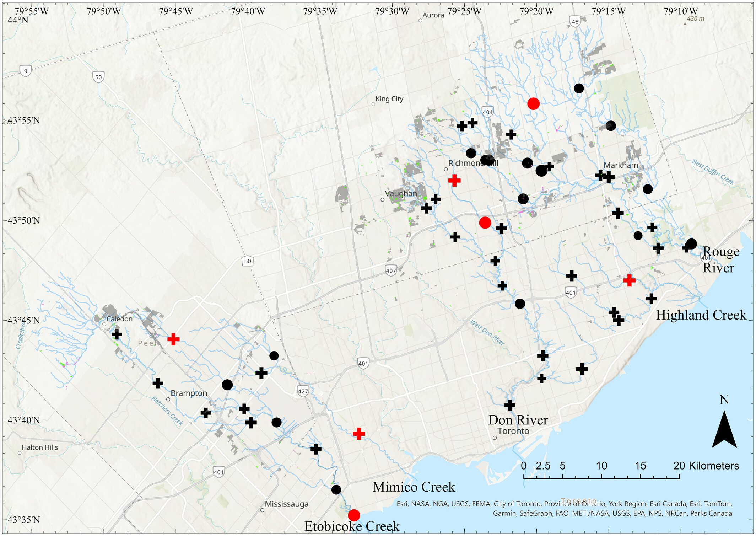756x536 pixels.
Task: Select the northernmost red circle marker
Action: (x=533, y=103)
